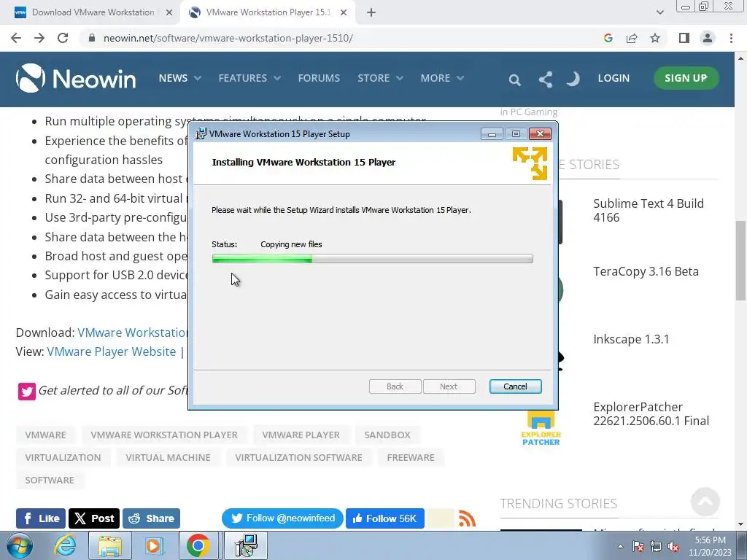Close the VMware Workstation Player 15.1 tab
The height and width of the screenshot is (560, 747).
[344, 12]
